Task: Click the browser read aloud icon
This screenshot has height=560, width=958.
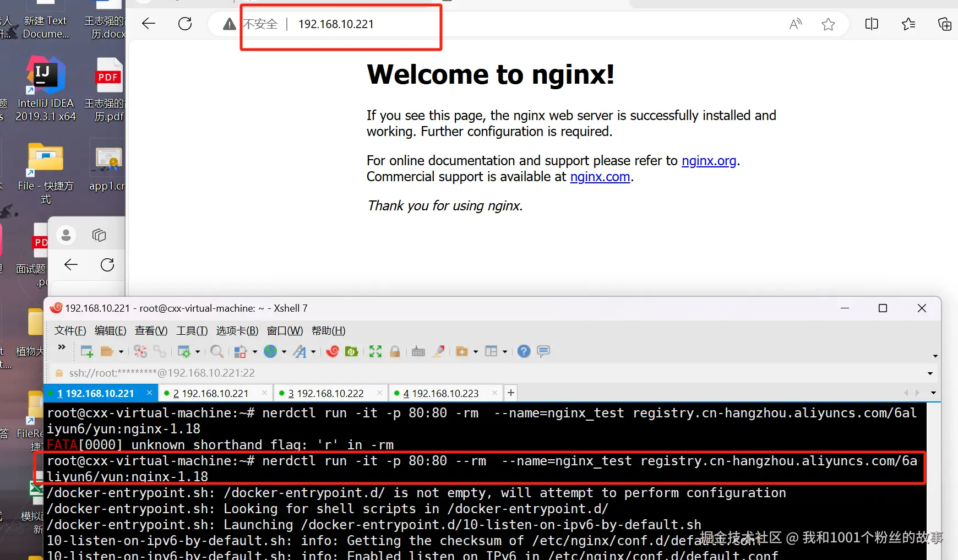Action: click(796, 24)
